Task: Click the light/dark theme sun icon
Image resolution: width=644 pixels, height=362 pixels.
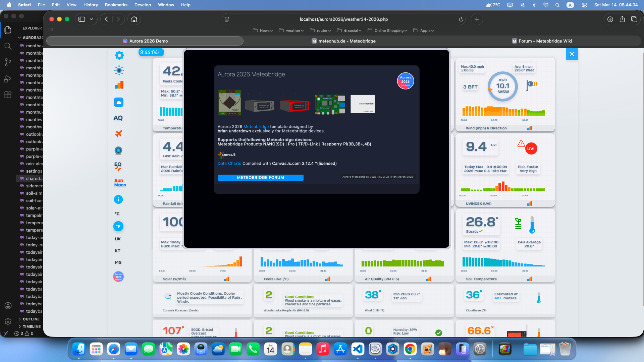Action: 119,70
